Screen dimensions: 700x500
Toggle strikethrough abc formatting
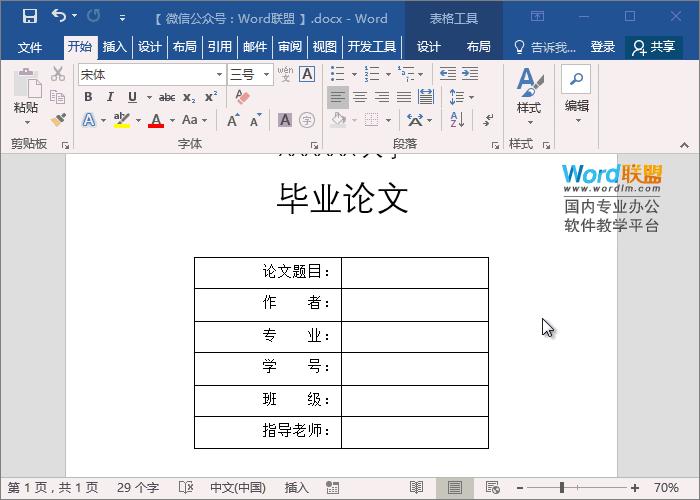167,97
